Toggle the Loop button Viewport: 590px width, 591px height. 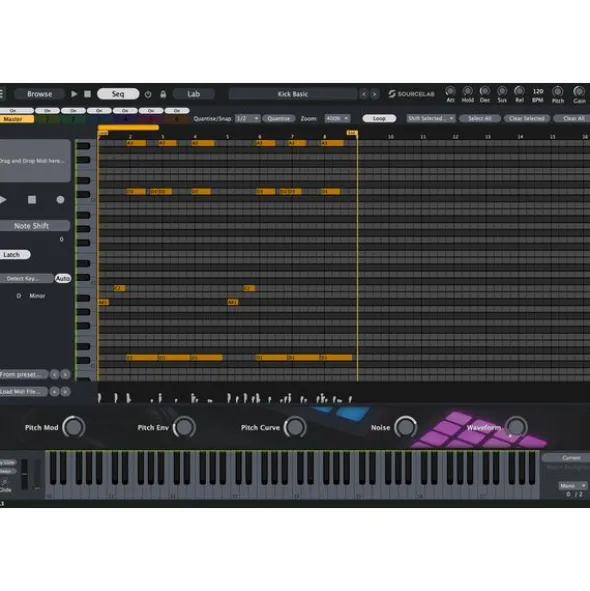point(379,118)
